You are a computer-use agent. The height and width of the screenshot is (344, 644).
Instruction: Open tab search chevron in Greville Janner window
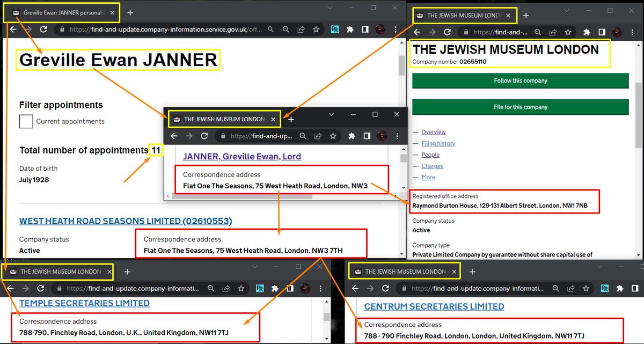(330, 8)
